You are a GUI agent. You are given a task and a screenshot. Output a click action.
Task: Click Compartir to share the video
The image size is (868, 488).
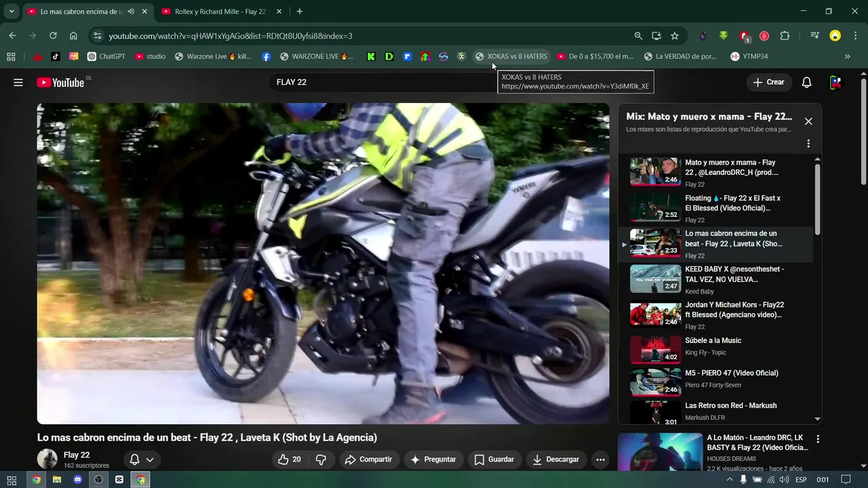[x=369, y=460]
